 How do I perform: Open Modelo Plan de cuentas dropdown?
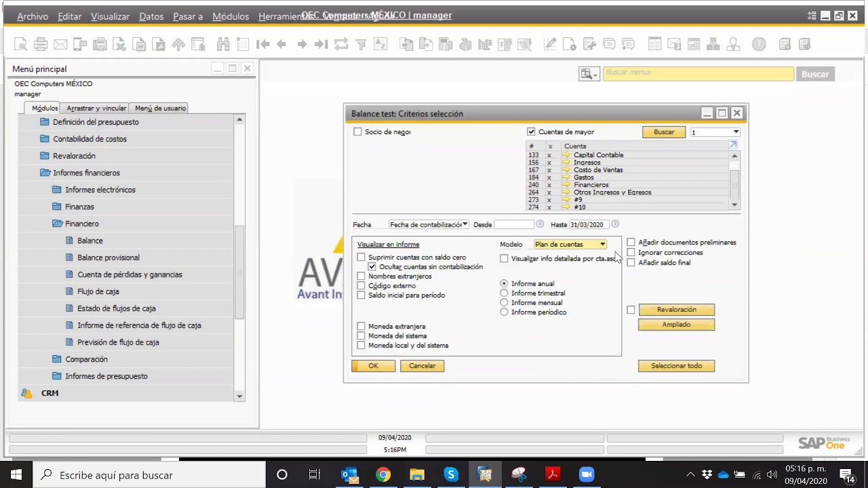coord(570,244)
